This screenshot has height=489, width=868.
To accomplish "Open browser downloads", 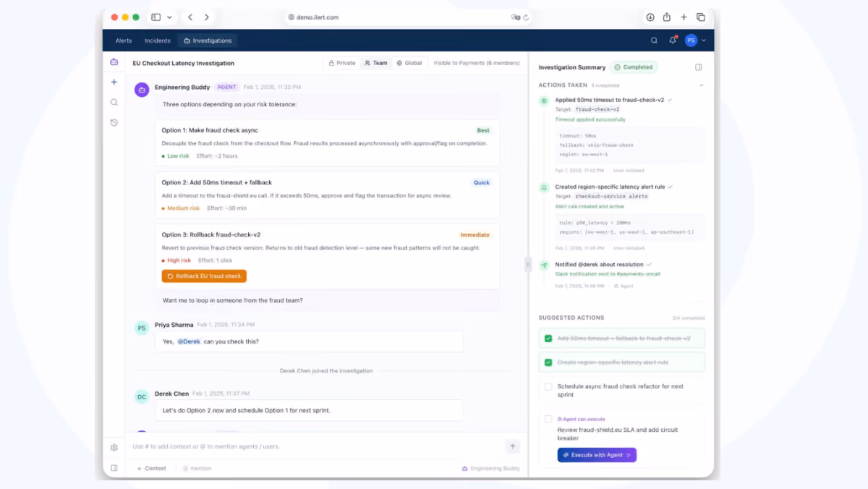I will point(650,17).
